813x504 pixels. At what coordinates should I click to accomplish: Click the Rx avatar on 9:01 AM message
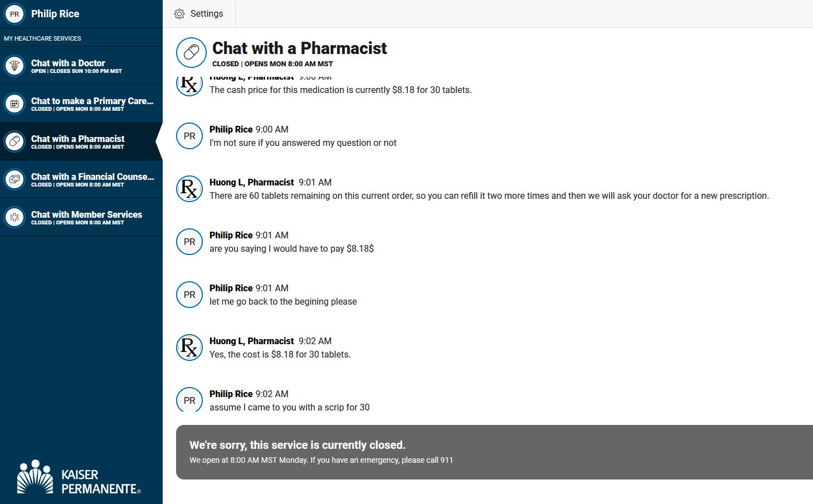coord(189,189)
